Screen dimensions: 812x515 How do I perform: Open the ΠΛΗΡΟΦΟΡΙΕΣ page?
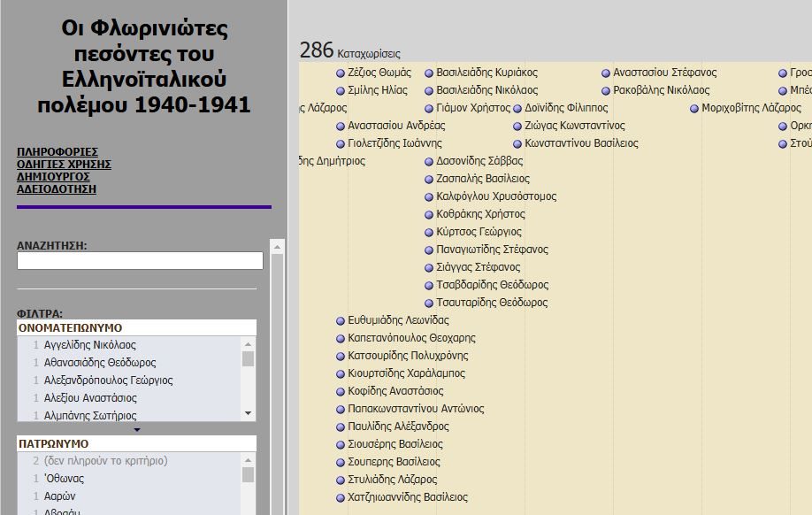point(57,152)
